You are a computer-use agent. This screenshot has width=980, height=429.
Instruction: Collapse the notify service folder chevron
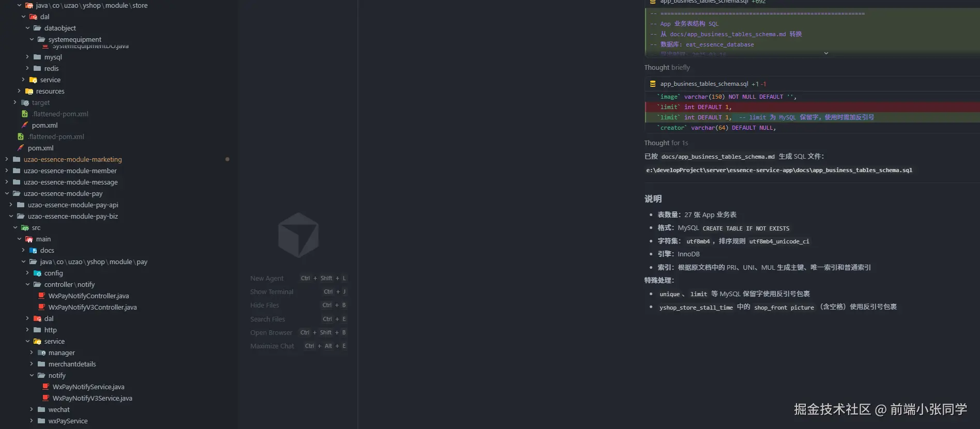(32, 375)
